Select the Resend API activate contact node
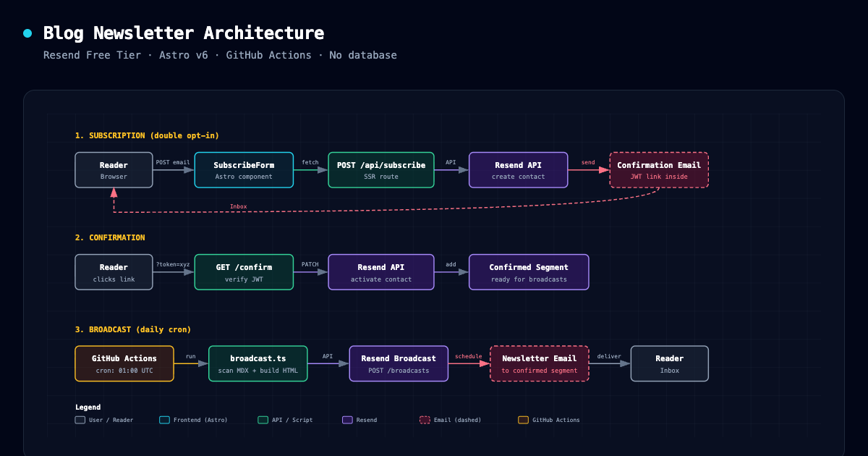868x456 pixels. (381, 272)
